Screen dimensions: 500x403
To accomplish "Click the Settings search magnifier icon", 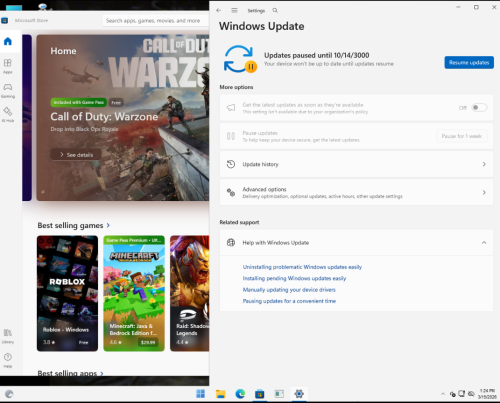I will click(275, 10).
